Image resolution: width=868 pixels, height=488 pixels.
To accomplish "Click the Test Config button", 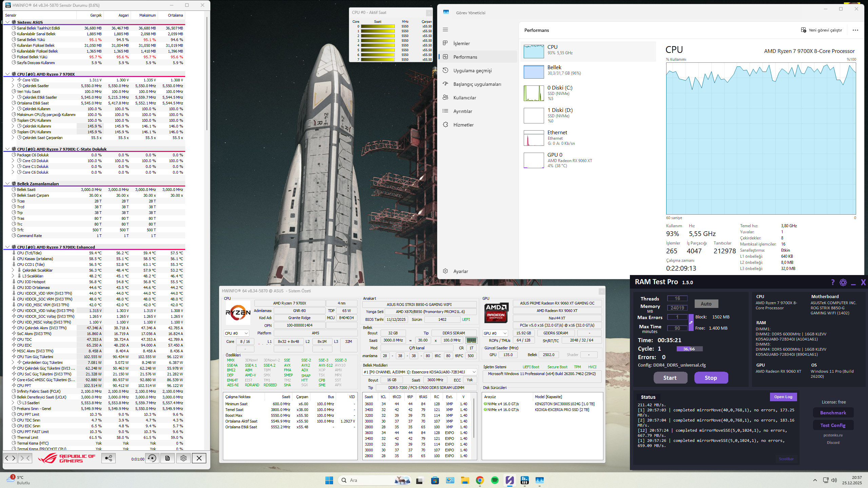I will pyautogui.click(x=833, y=425).
